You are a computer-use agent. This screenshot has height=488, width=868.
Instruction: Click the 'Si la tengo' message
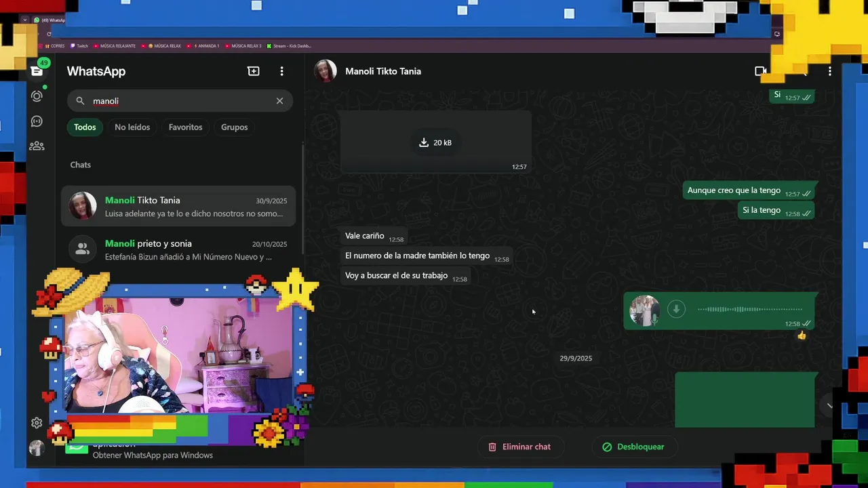[776, 211]
